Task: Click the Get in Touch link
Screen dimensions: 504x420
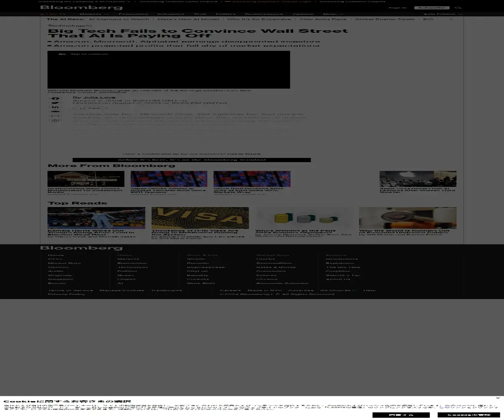Action: coord(244,154)
